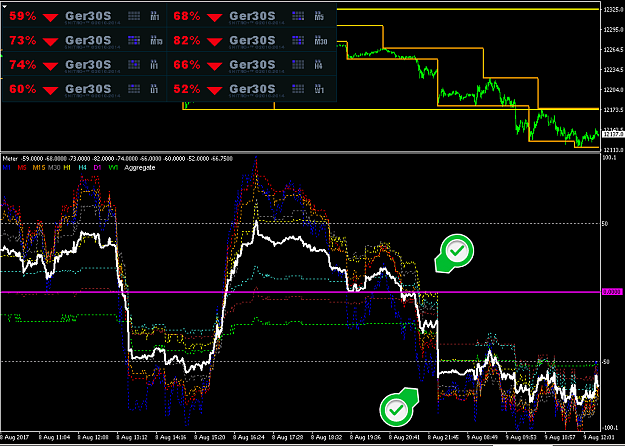Open the grid icon in the 59% row
This screenshot has height=446, width=625.
(x=134, y=16)
